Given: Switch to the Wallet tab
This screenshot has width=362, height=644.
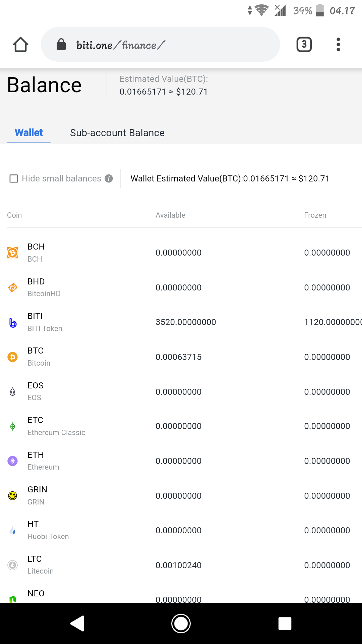Looking at the screenshot, I should tap(29, 133).
